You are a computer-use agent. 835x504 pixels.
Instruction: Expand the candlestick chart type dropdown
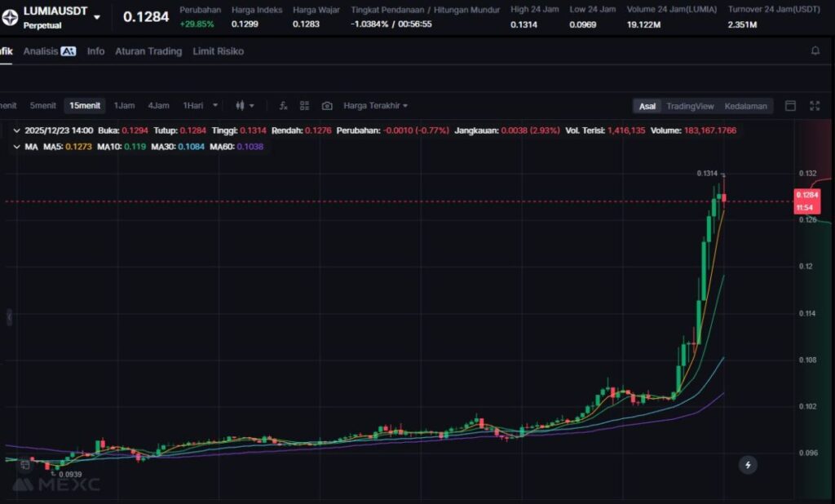(245, 106)
